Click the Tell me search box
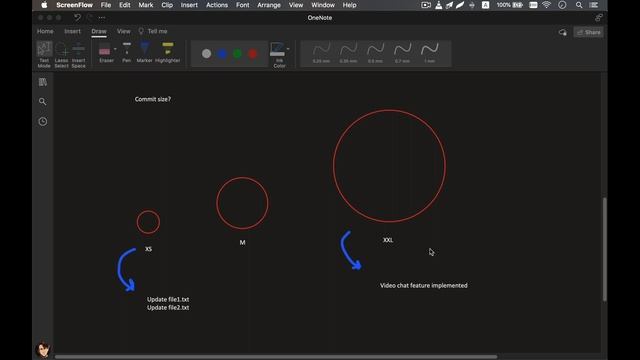Image resolution: width=640 pixels, height=360 pixels. coord(153,31)
